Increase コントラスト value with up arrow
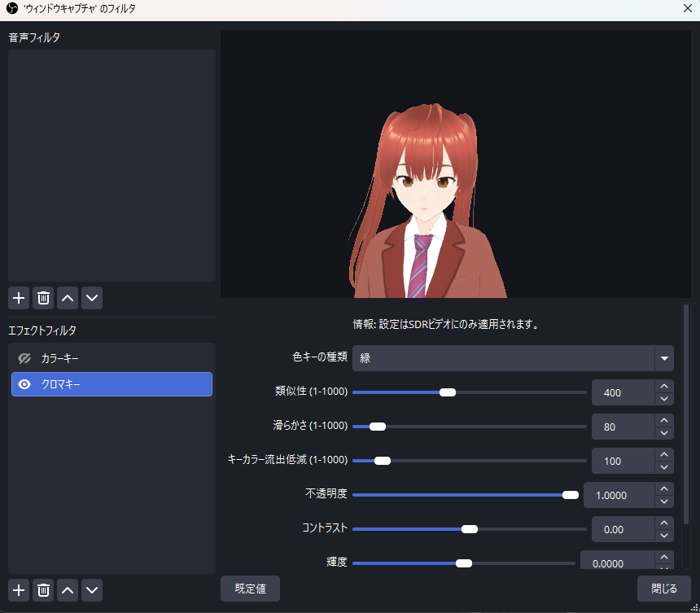700x613 pixels. [x=664, y=523]
